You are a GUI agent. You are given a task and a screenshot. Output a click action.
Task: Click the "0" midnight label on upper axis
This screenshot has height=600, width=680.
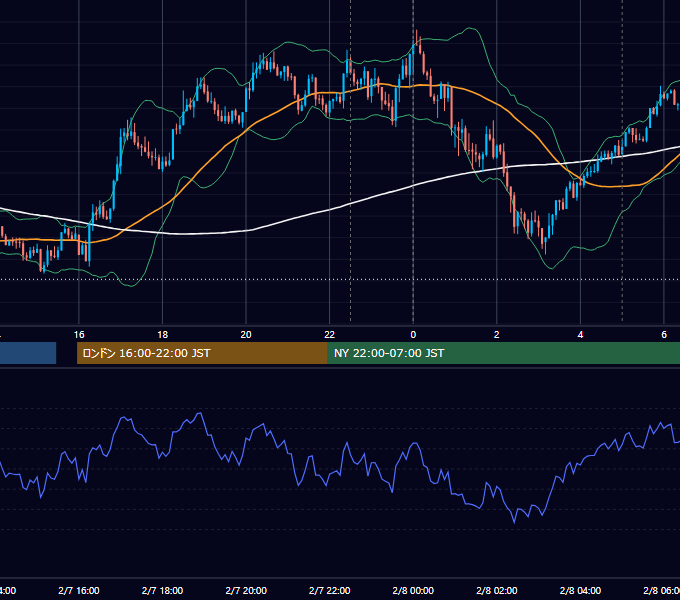point(413,334)
